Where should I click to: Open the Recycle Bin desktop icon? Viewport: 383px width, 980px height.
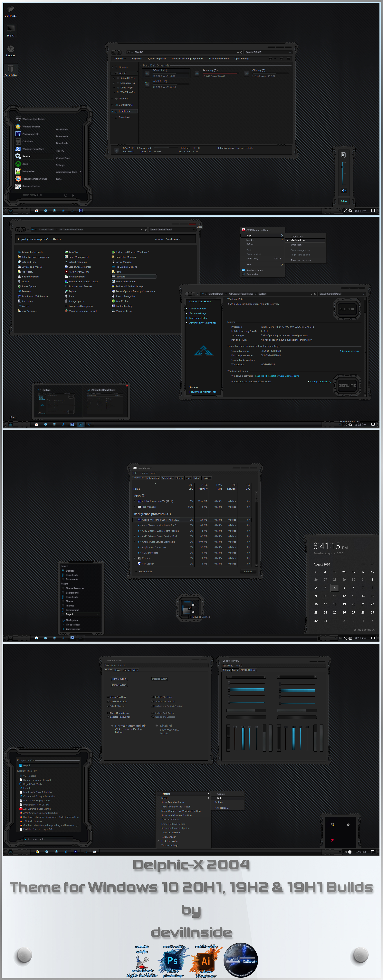pos(11,70)
